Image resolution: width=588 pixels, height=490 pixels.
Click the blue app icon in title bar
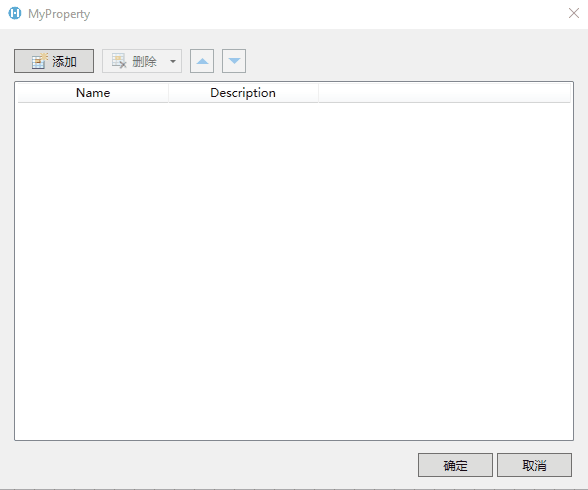15,13
